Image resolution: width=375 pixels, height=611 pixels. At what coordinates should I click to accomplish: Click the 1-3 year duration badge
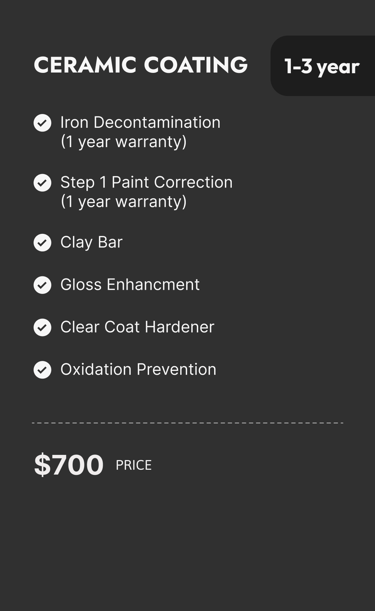tap(323, 66)
